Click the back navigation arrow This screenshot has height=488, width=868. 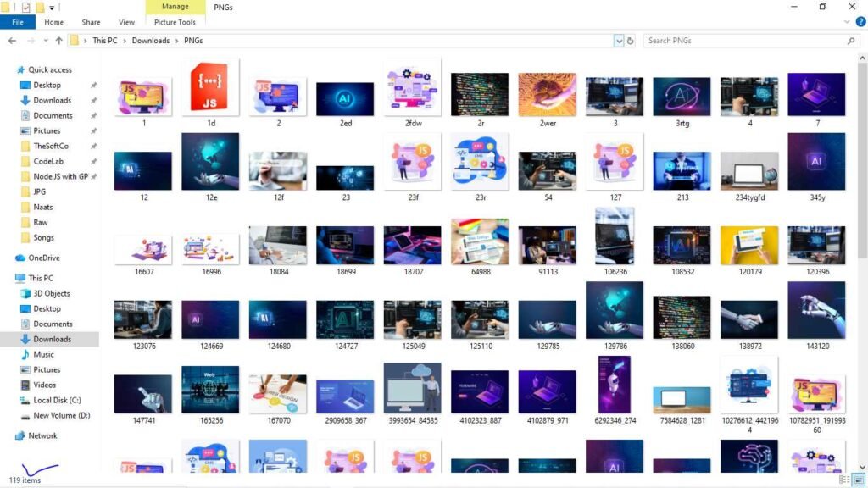11,40
